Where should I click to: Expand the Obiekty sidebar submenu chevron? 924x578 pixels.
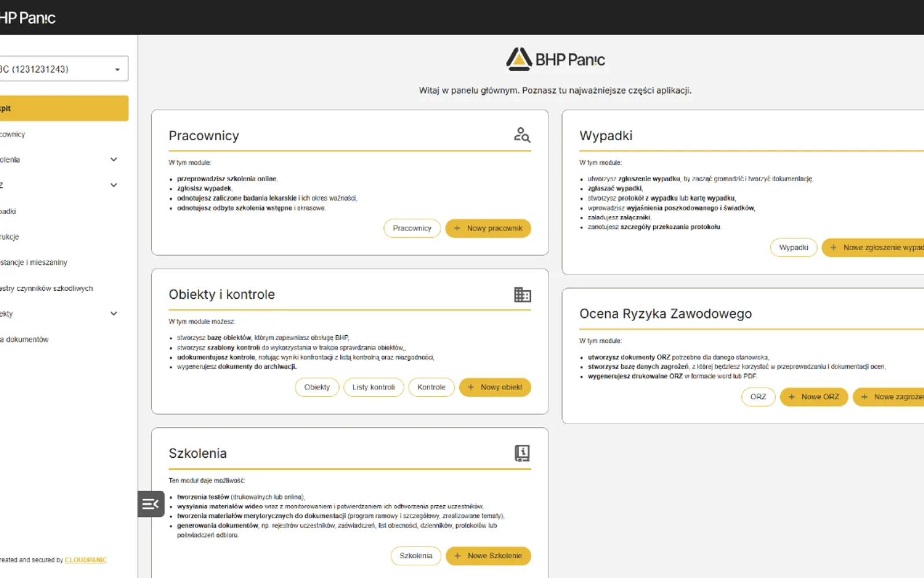click(114, 314)
